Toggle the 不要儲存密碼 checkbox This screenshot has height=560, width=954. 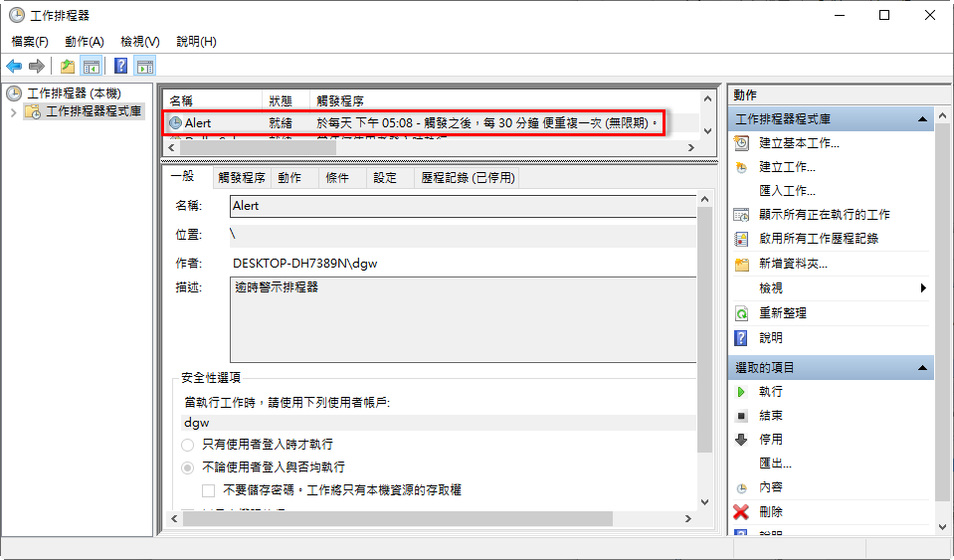click(x=209, y=490)
